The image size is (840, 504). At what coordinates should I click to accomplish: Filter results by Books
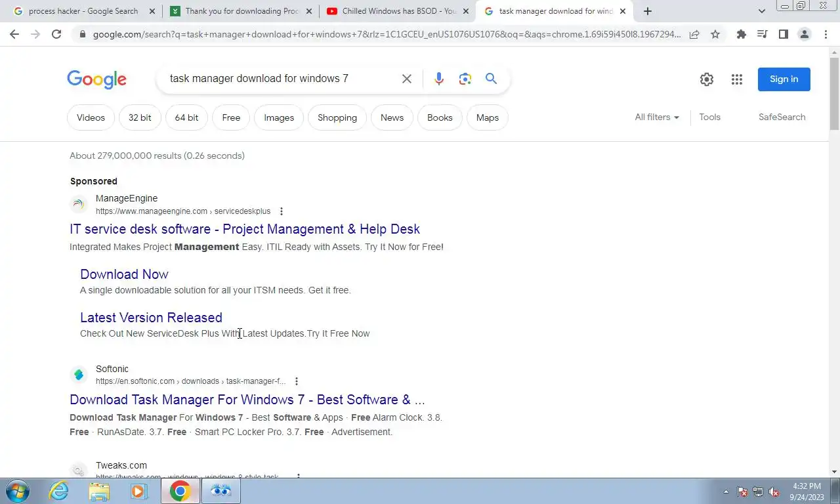point(440,117)
